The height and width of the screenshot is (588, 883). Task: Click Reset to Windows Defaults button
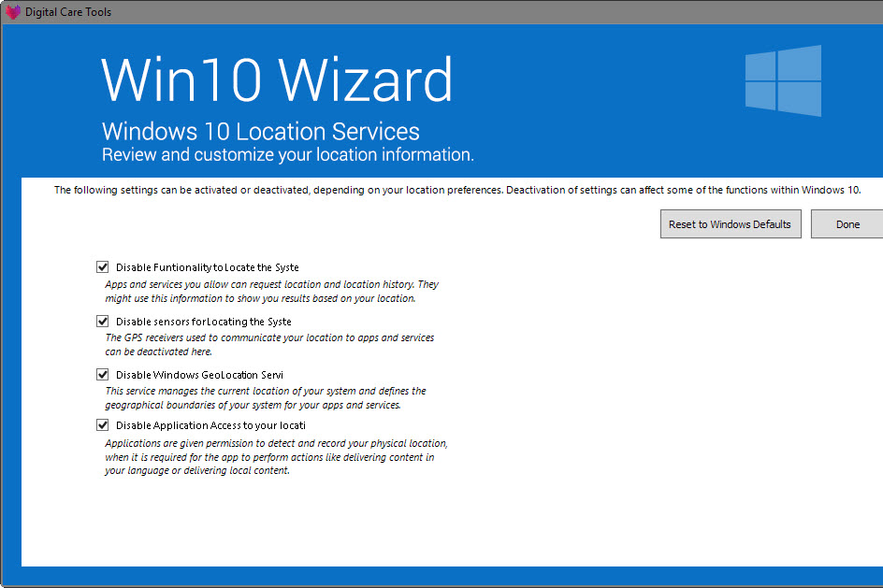pyautogui.click(x=731, y=224)
